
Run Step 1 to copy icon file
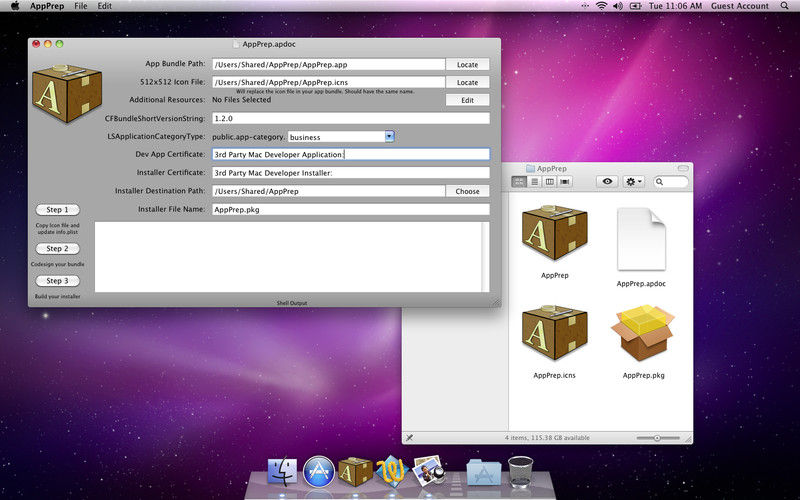(58, 210)
